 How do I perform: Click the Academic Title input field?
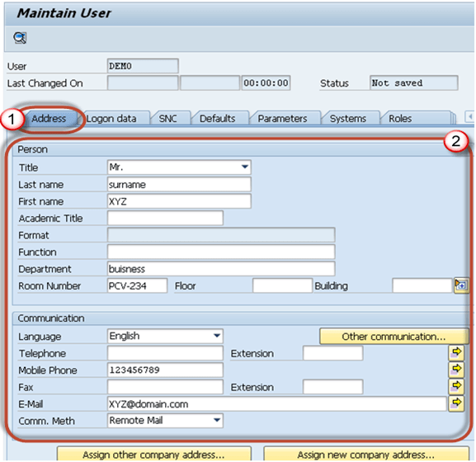click(165, 218)
